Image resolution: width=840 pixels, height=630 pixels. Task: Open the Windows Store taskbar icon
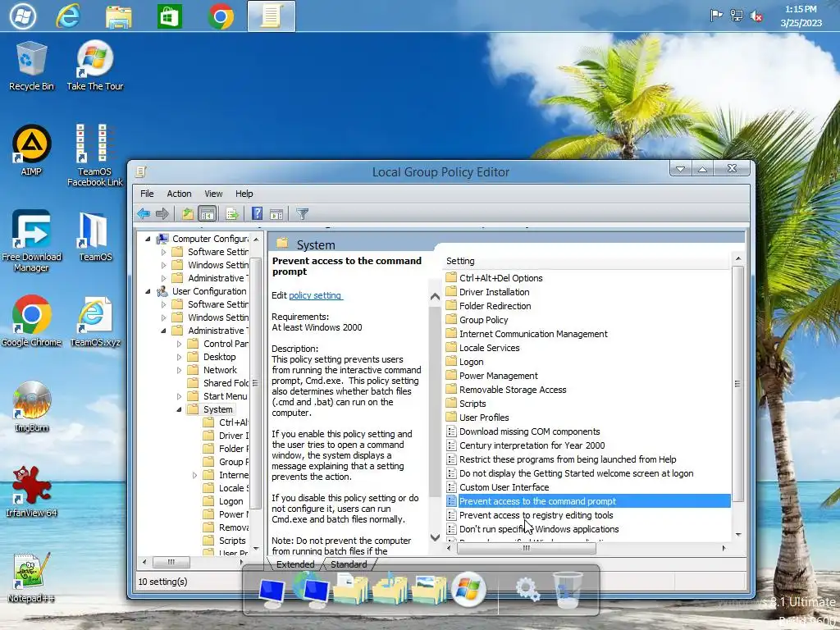169,16
